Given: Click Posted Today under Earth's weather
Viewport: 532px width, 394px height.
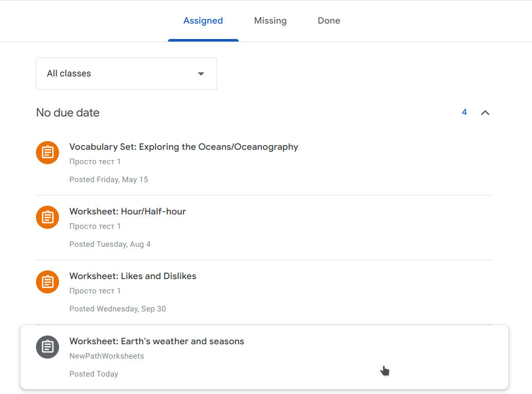Looking at the screenshot, I should 93,374.
